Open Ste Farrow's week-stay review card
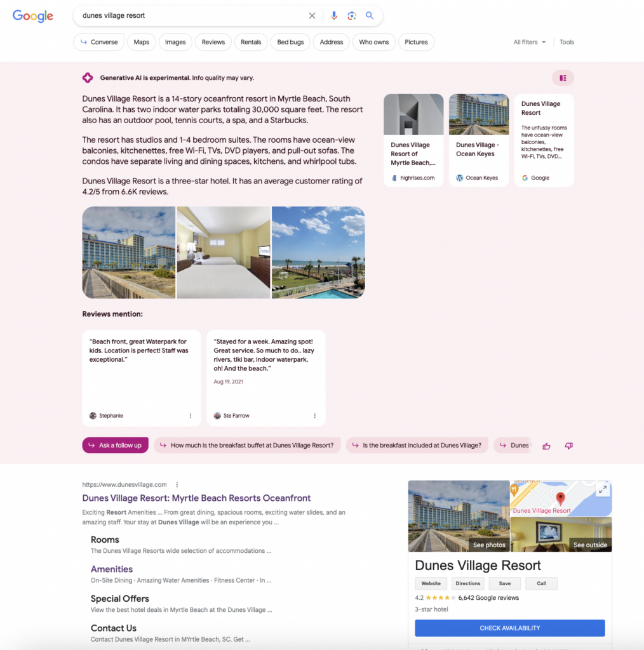 pyautogui.click(x=266, y=378)
